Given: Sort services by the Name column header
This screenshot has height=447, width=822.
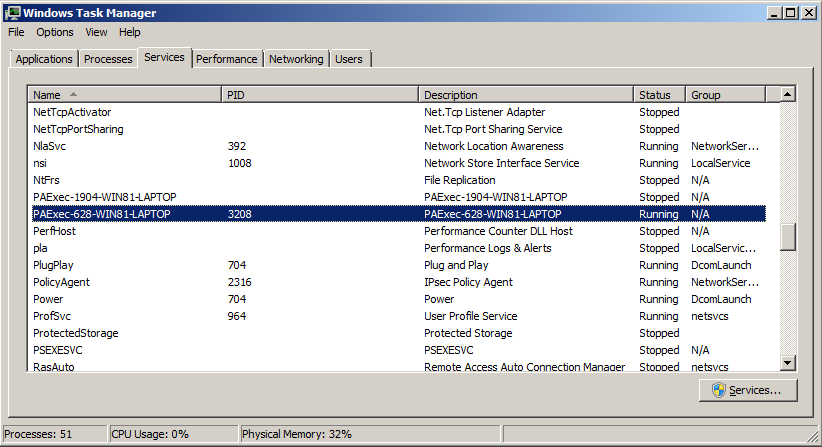Looking at the screenshot, I should point(124,95).
